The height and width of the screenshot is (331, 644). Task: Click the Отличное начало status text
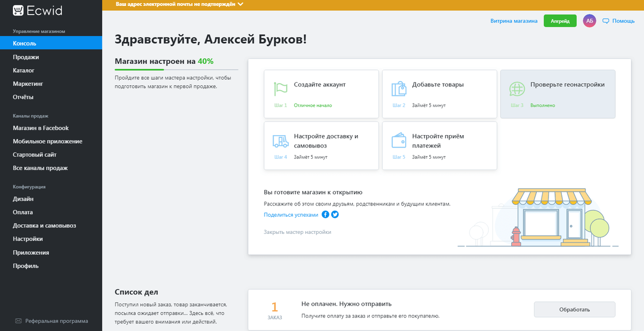coord(313,105)
